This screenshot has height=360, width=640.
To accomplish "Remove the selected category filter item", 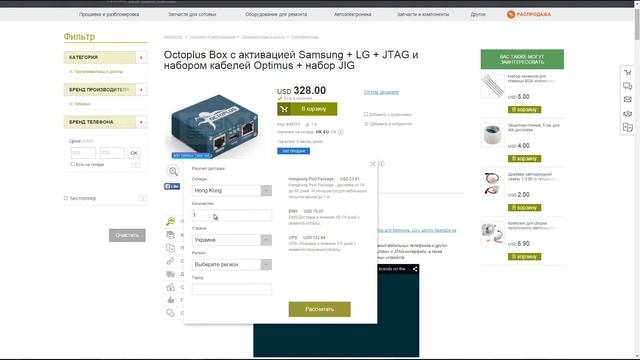I will coord(71,71).
